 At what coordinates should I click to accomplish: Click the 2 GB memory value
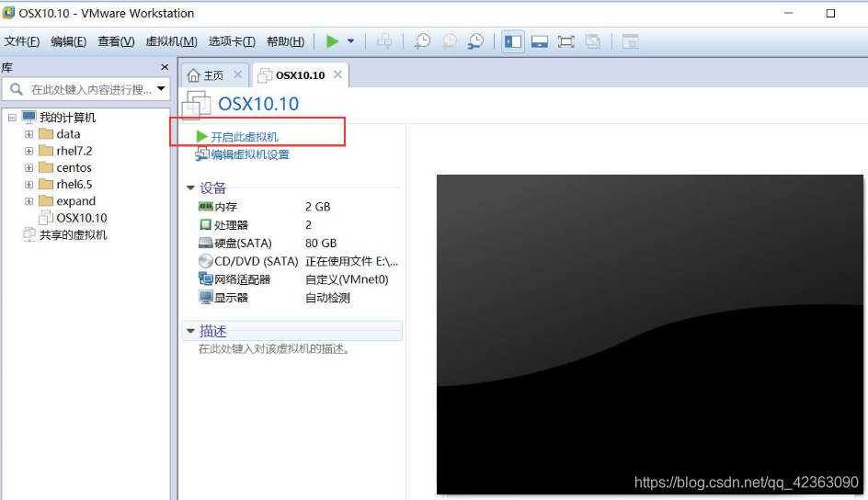coord(318,207)
